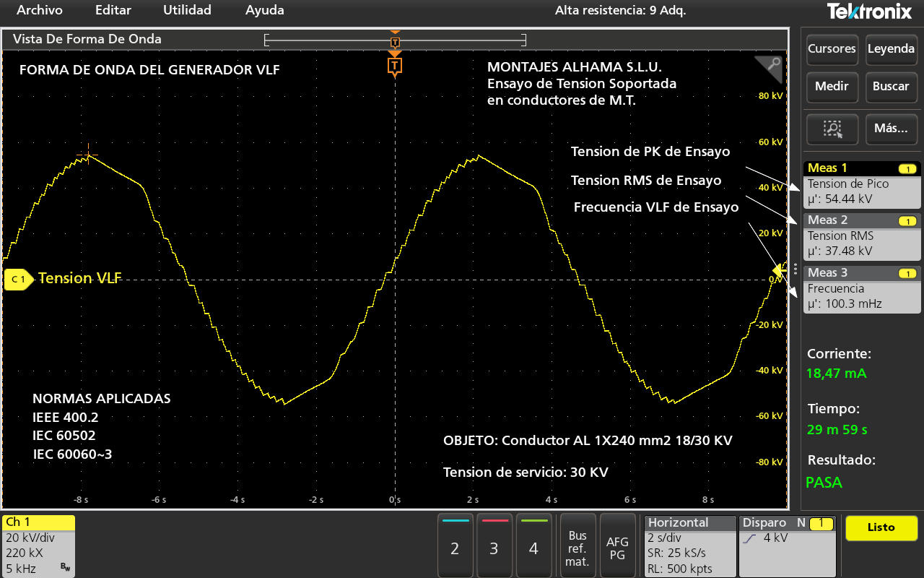Open the Más... additional options button

890,129
